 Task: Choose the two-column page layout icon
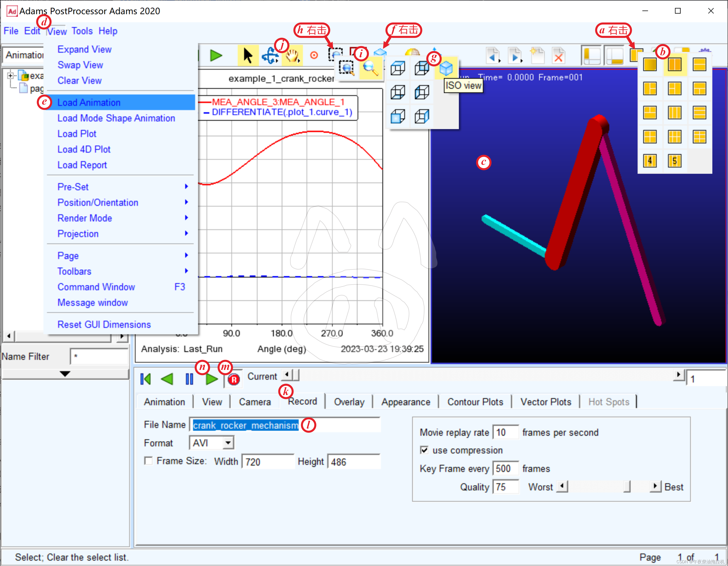[x=674, y=65]
